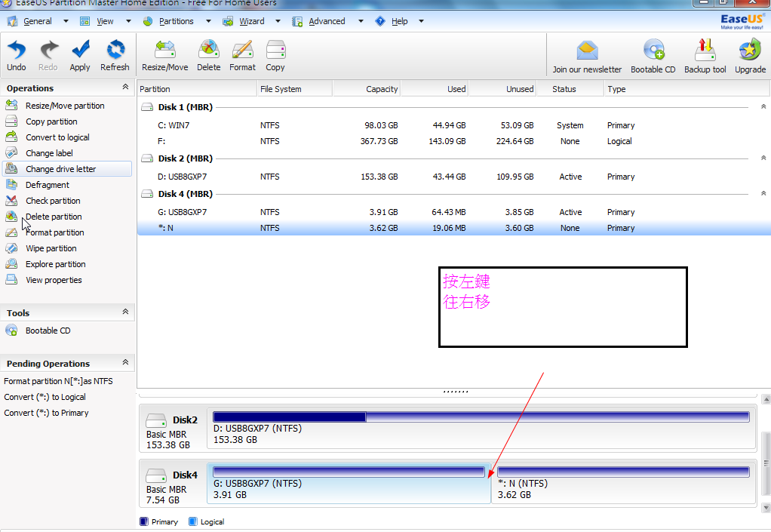This screenshot has height=532, width=771.
Task: Select Format partition N pending operation
Action: click(59, 381)
